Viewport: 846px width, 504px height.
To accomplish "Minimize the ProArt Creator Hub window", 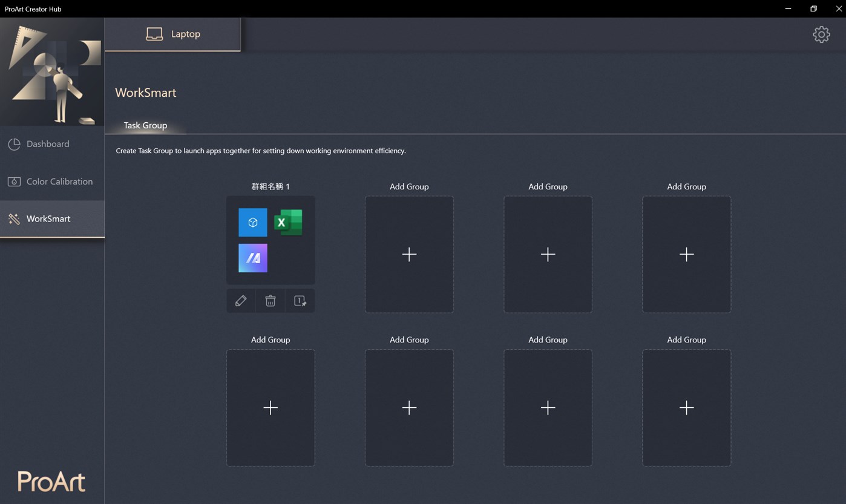I will click(788, 8).
